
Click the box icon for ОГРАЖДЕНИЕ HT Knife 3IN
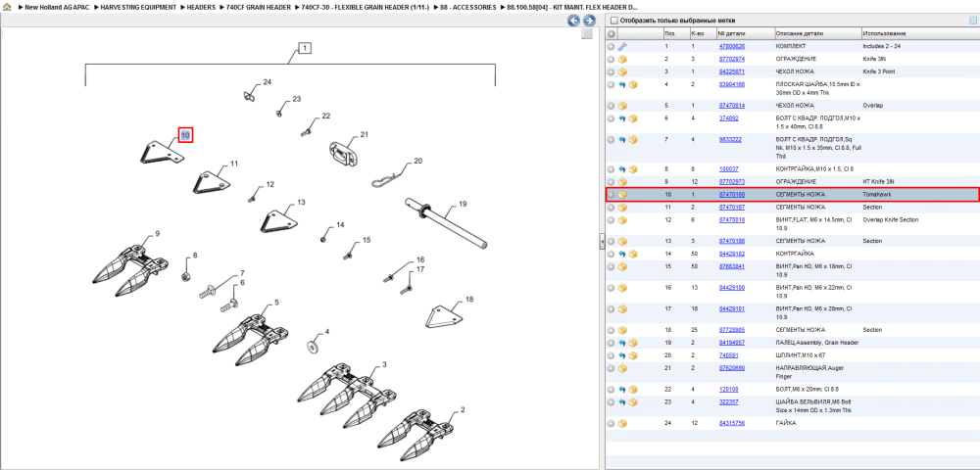point(622,181)
